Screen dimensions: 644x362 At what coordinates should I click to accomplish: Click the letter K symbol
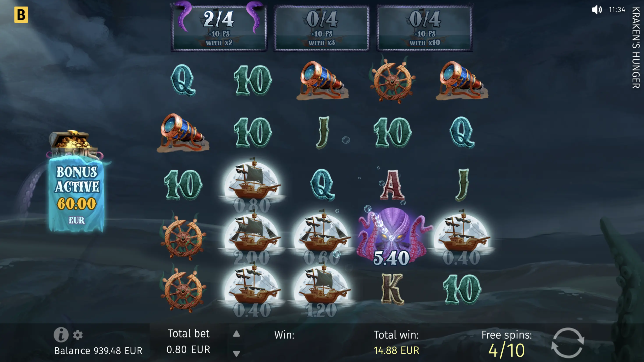tap(392, 289)
